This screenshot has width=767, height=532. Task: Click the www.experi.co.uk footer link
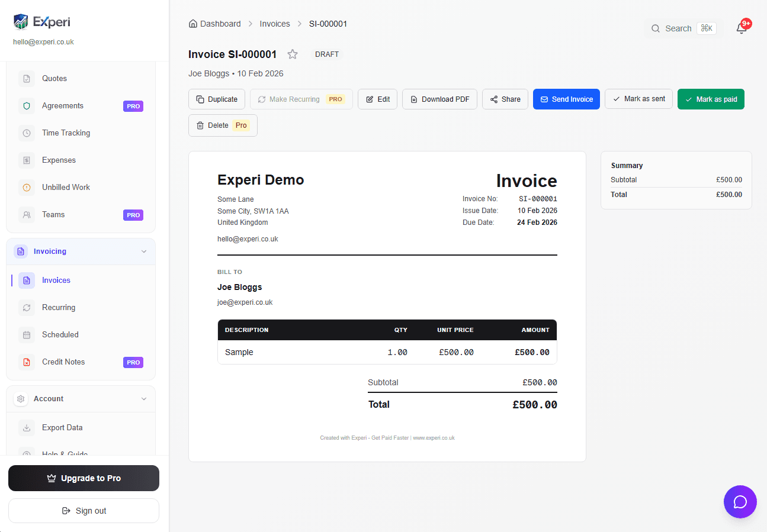coord(433,437)
